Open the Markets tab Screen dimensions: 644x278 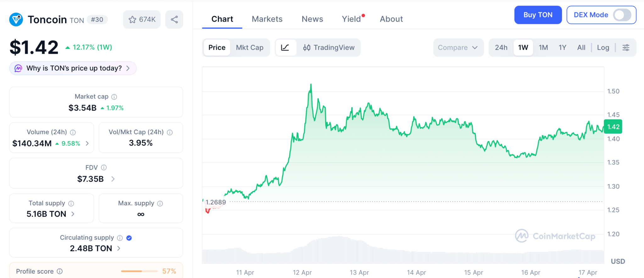pyautogui.click(x=267, y=19)
